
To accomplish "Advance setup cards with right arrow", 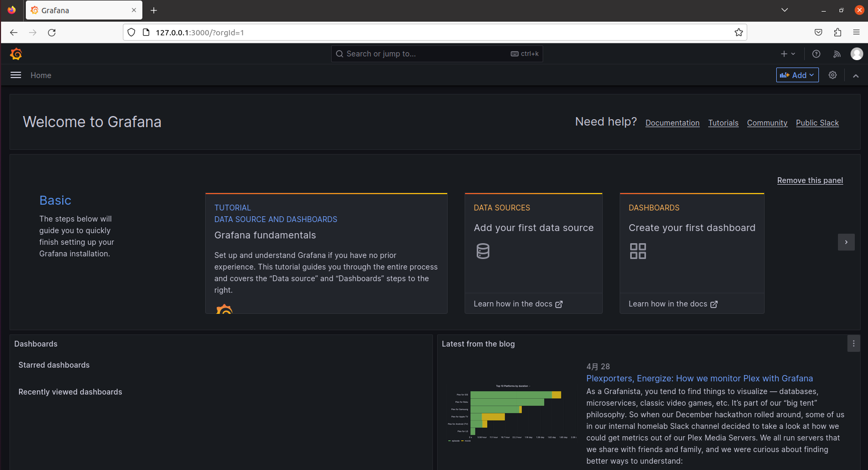I will coord(846,242).
